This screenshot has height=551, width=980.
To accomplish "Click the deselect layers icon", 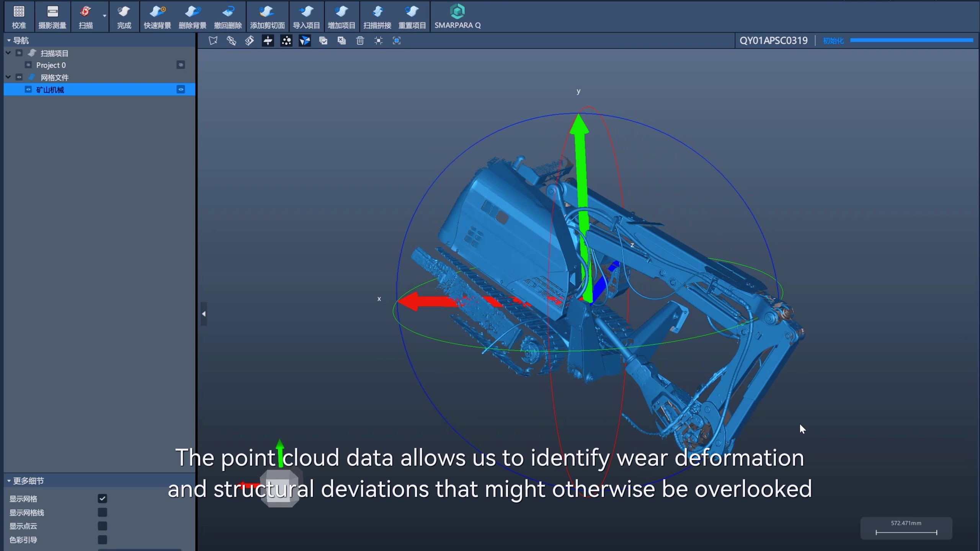I will 341,41.
